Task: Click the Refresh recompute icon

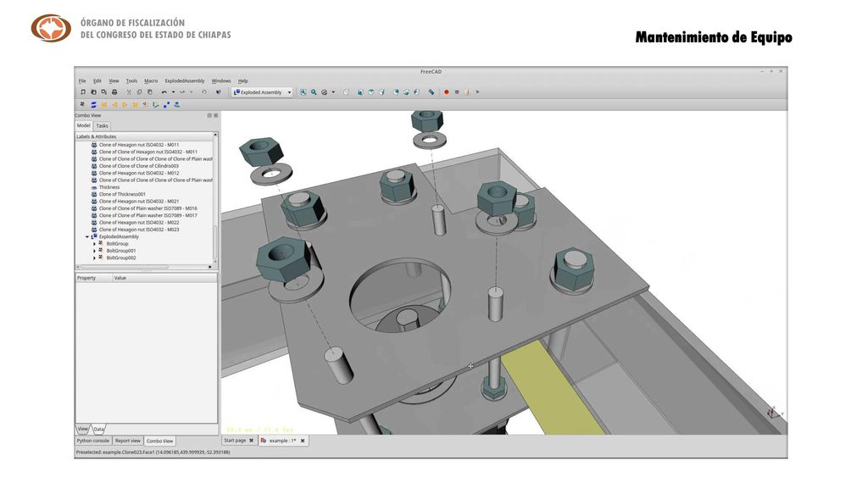Action: 204,91
